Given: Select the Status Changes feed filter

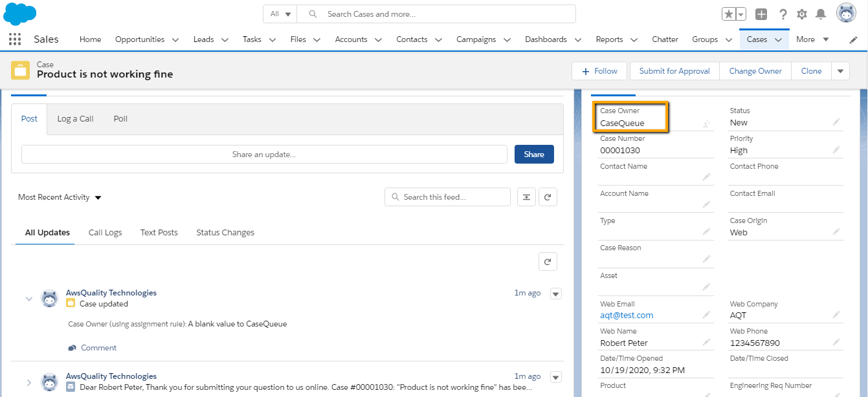Looking at the screenshot, I should [225, 233].
